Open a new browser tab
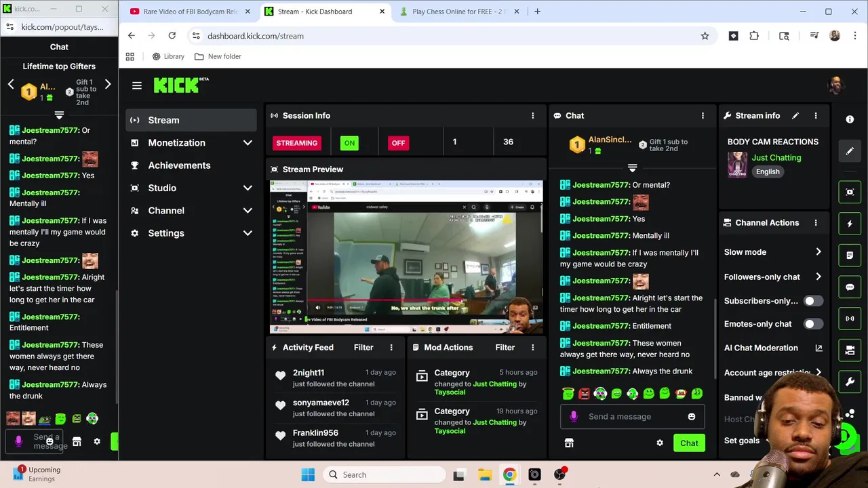 click(537, 12)
